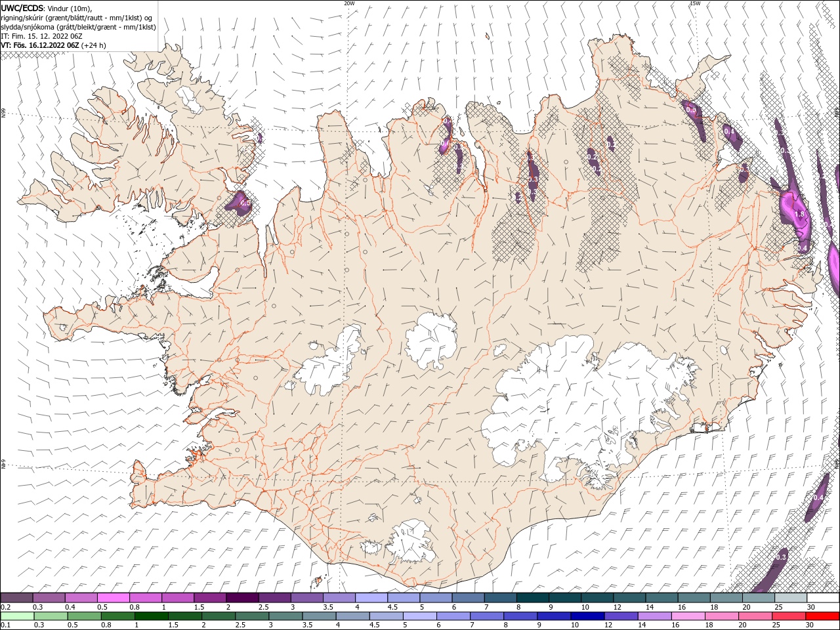The width and height of the screenshot is (840, 630).
Task: Click the 'VT: Fös. 16.12.2022 06Z (+24 h)' line
Action: (53, 45)
